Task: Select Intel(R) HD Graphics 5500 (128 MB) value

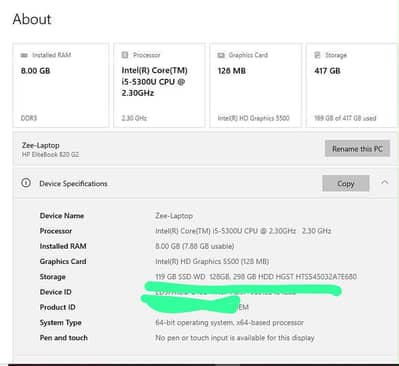Action: pyautogui.click(x=212, y=261)
